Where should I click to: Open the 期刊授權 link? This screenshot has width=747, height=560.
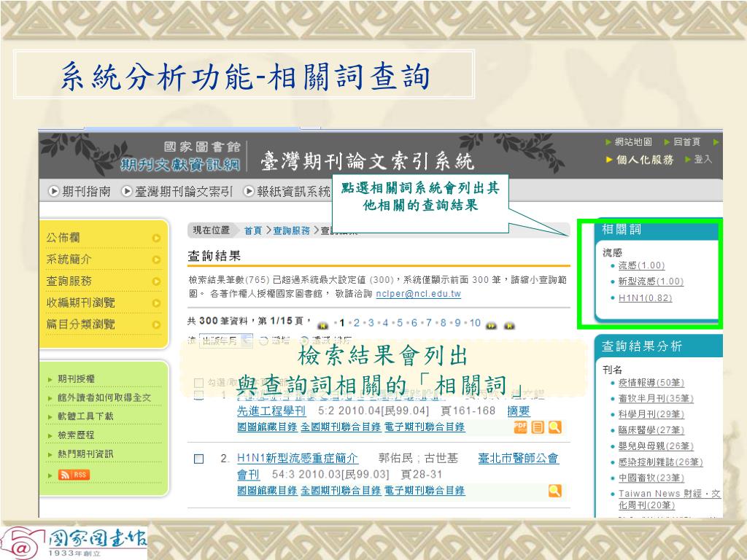(x=76, y=379)
